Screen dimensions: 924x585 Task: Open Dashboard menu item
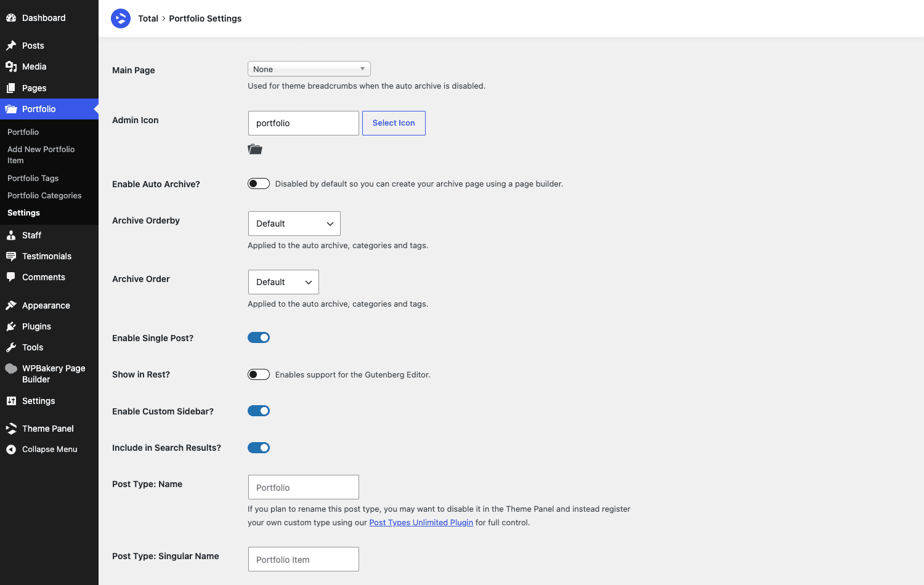(x=49, y=18)
